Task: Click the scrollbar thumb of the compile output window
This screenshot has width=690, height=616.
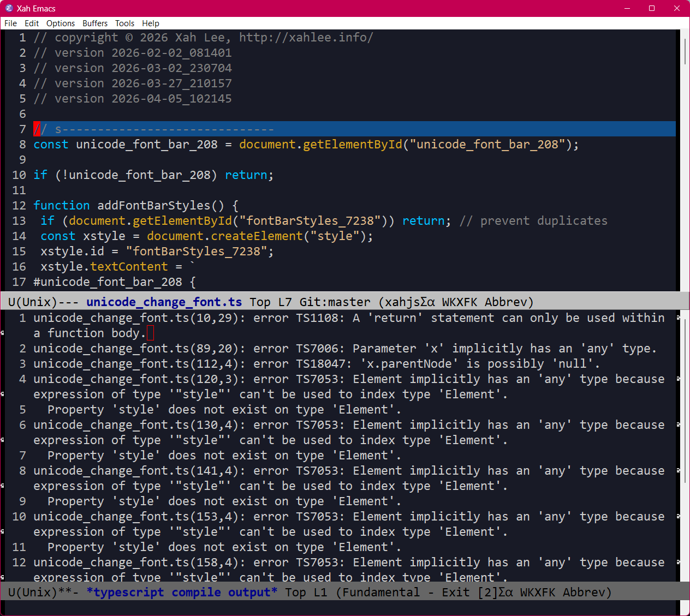Action: point(685,401)
